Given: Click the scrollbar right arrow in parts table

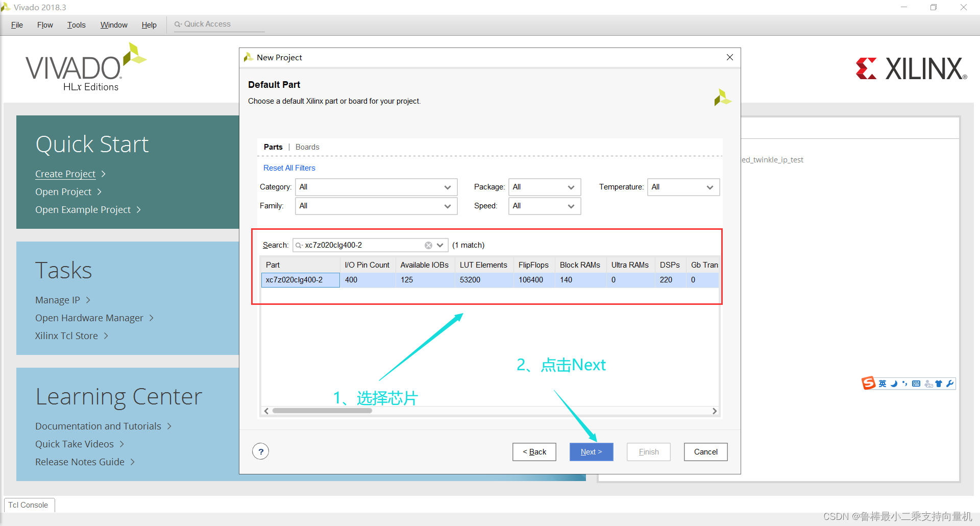Looking at the screenshot, I should click(715, 411).
